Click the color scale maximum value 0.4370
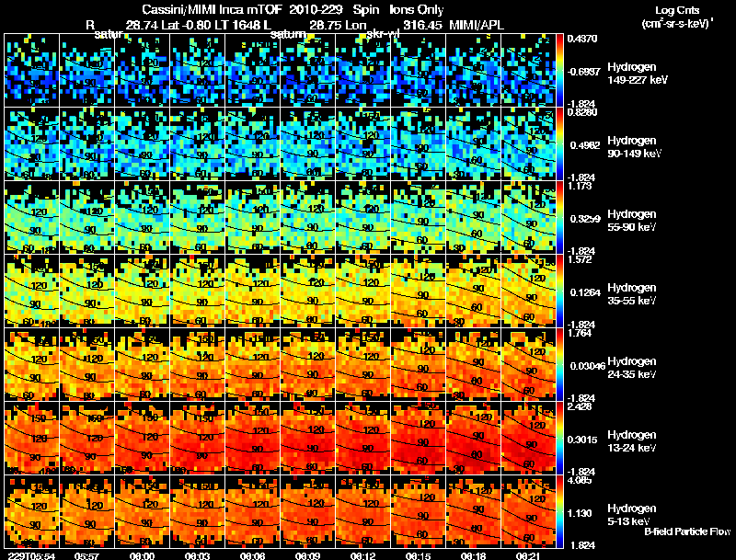 tap(582, 39)
